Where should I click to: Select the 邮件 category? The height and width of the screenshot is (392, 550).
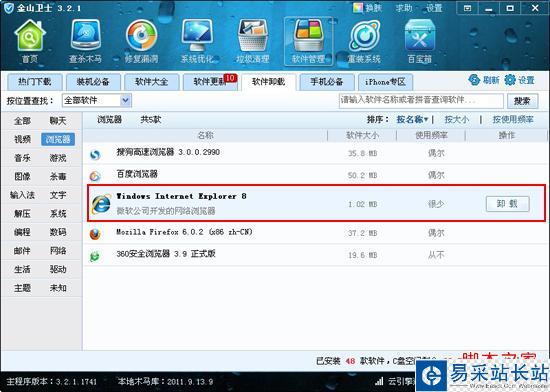point(22,251)
